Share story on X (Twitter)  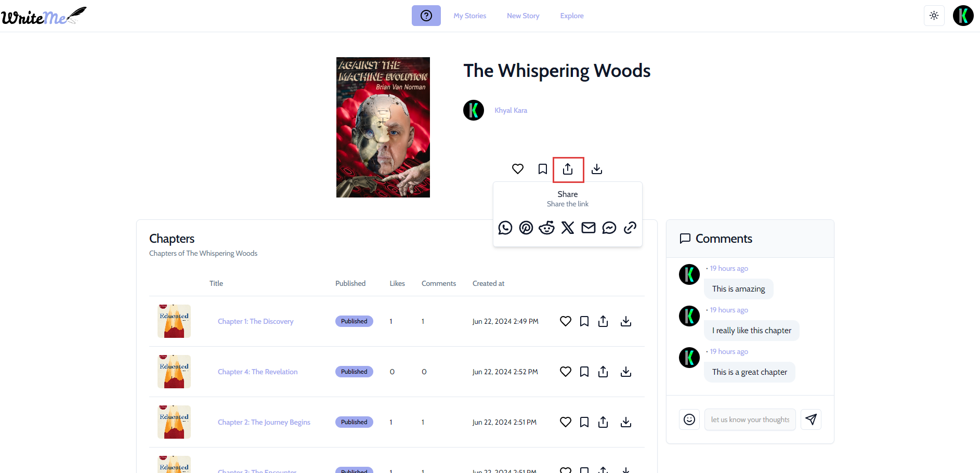pos(568,228)
